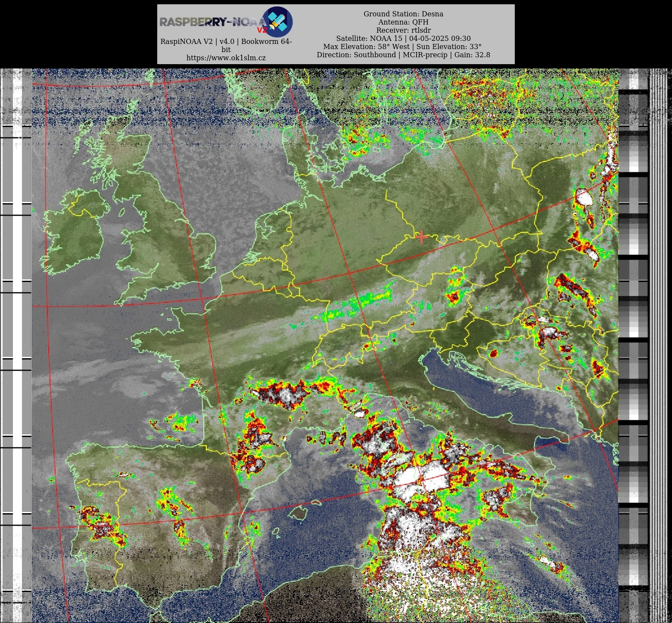Screen dimensions: 672x623
Task: Select the 'Antenna: QFH' text line
Action: [403, 22]
